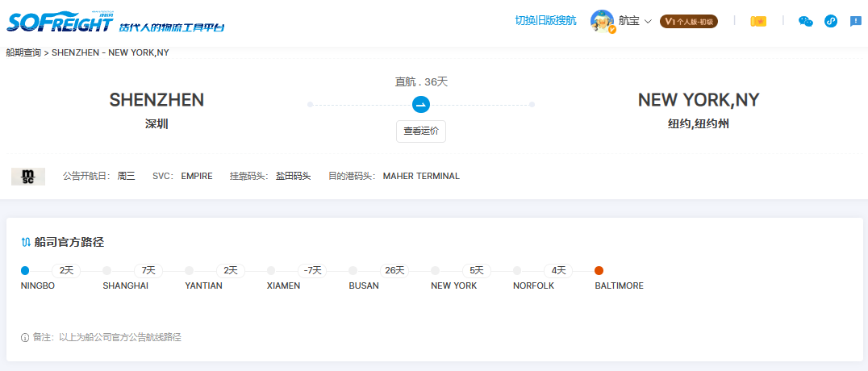
Task: Click the WeChat icon in header
Action: pos(805,21)
